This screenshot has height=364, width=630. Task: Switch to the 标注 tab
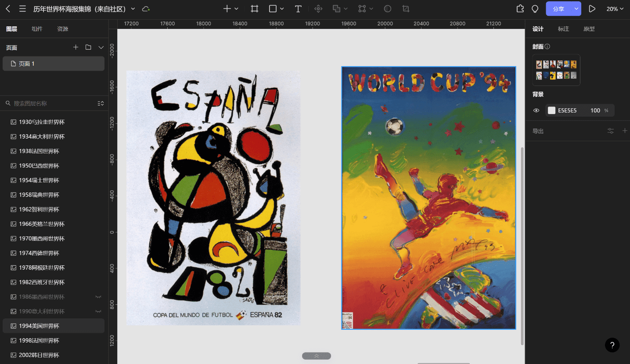tap(563, 29)
